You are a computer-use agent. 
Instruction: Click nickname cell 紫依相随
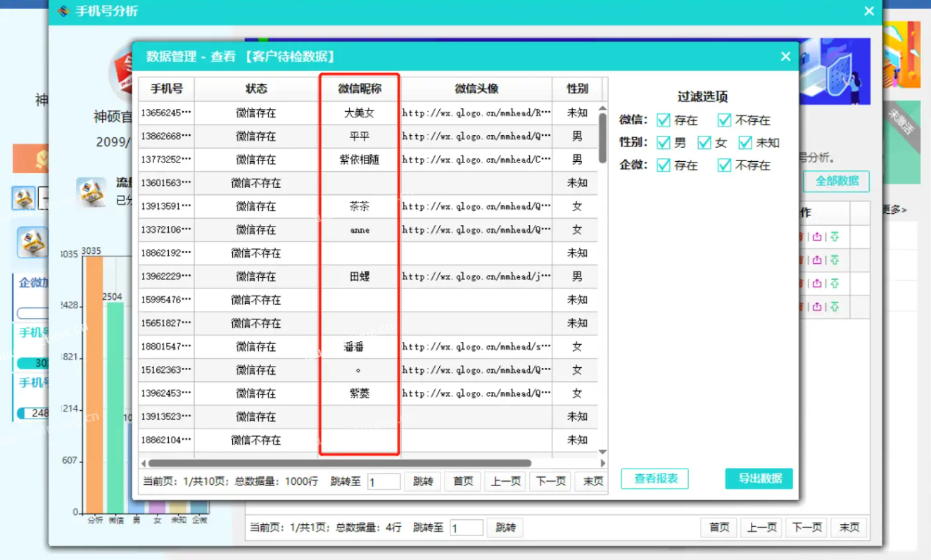(360, 160)
